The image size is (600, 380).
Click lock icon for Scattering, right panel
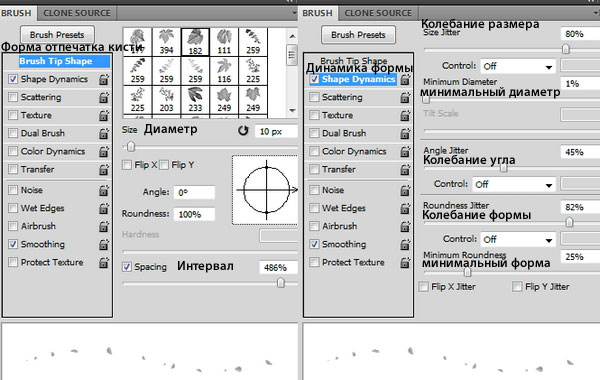coord(405,97)
